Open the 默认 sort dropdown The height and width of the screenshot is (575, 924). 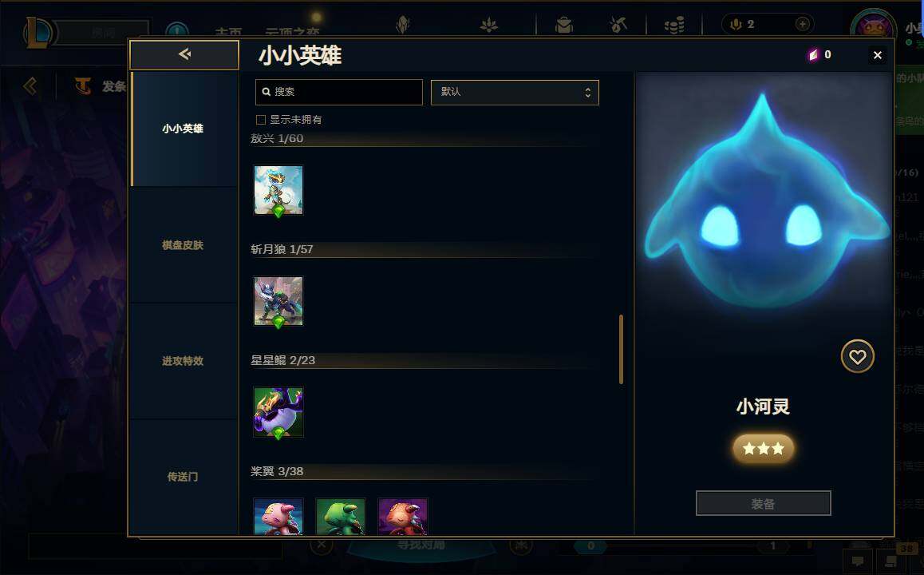point(515,93)
